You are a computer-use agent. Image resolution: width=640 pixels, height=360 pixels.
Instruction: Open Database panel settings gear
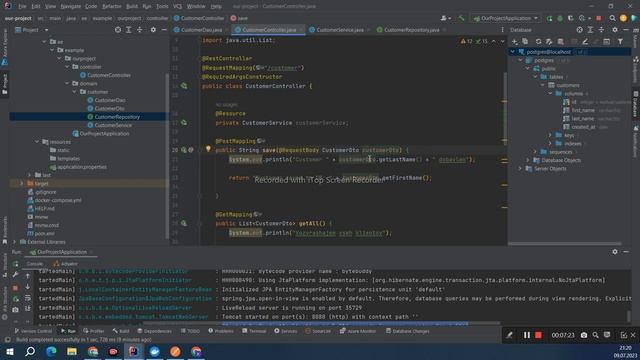point(615,30)
